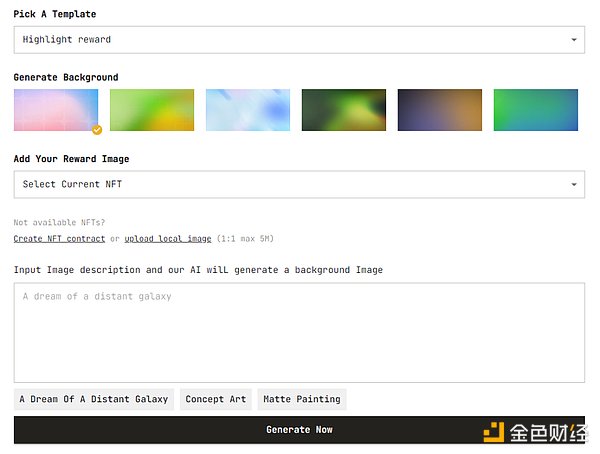Click the golden logo icon in the watermark
Viewport: 600px width, 454px height.
(495, 431)
